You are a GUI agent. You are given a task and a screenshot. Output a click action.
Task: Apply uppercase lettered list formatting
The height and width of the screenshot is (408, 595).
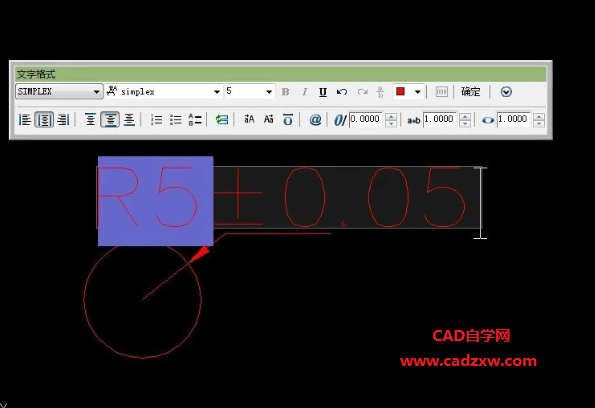click(195, 120)
